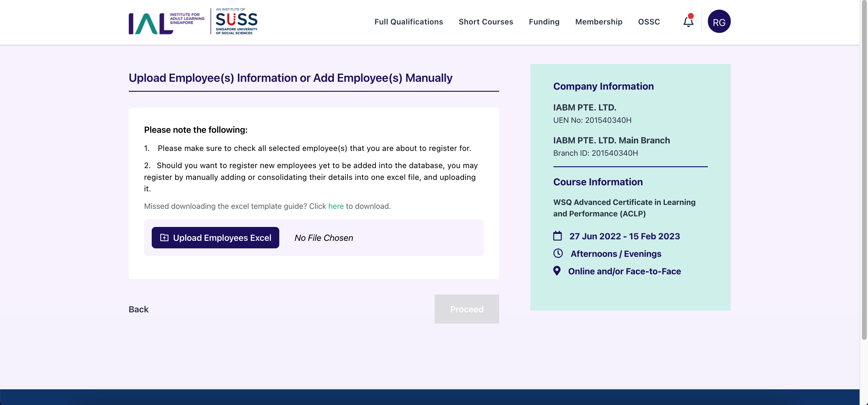
Task: Click the 'Afternoons / Evenings' text
Action: click(616, 254)
